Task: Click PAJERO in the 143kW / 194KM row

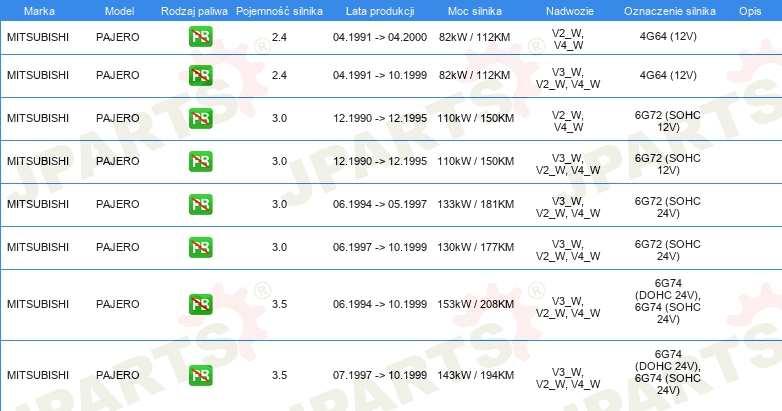Action: (118, 375)
